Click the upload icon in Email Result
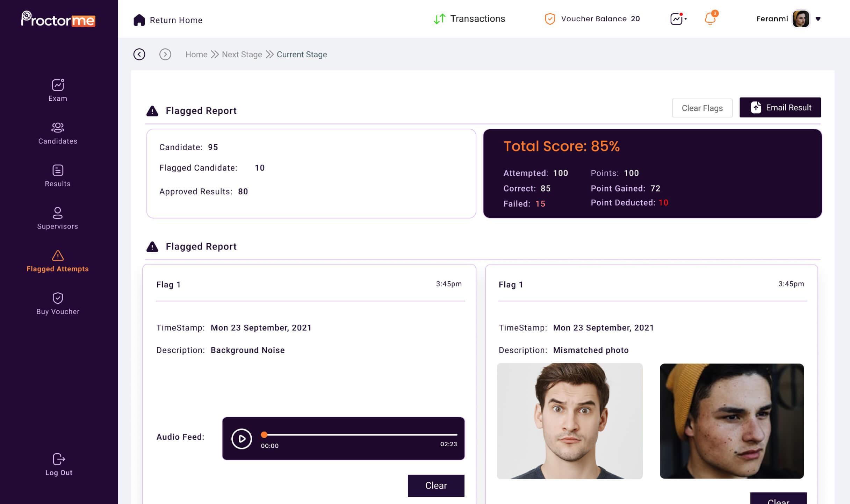 coord(756,107)
